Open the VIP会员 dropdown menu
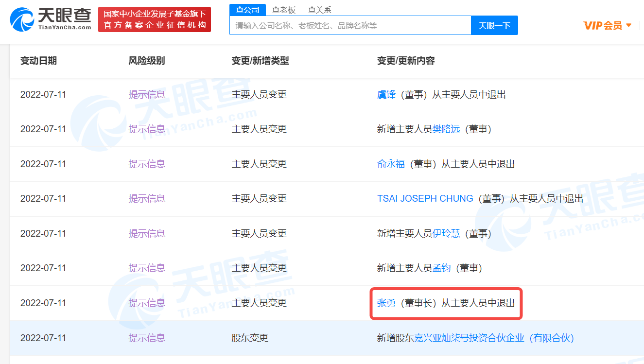Viewport: 644px width, 364px height. (x=607, y=25)
